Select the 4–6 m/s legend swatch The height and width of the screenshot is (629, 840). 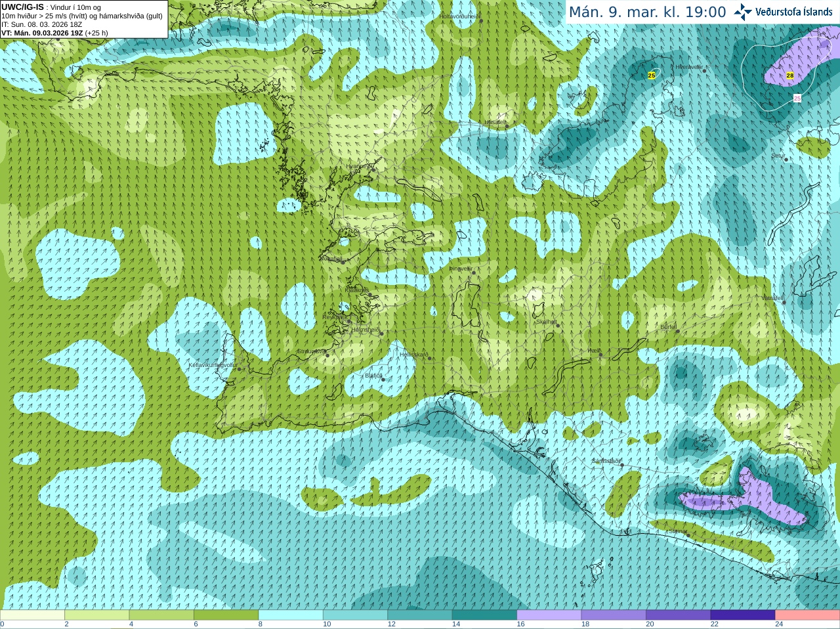pyautogui.click(x=161, y=615)
